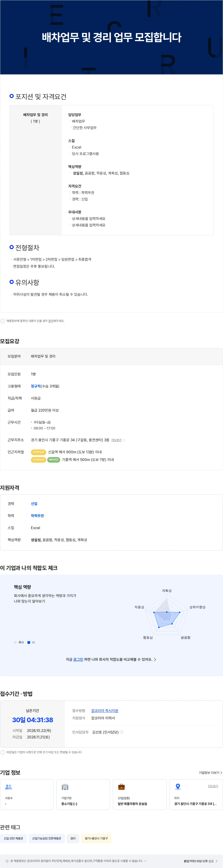Image resolution: width=223 pixels, height=868 pixels.
Task: Click chevron after 근무지주소 지도보기
Action: (x=124, y=440)
